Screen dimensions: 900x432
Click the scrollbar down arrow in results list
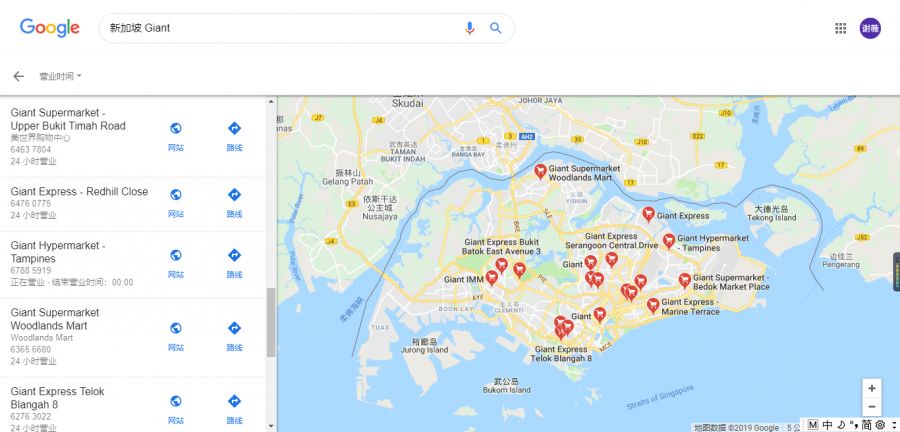click(x=271, y=426)
